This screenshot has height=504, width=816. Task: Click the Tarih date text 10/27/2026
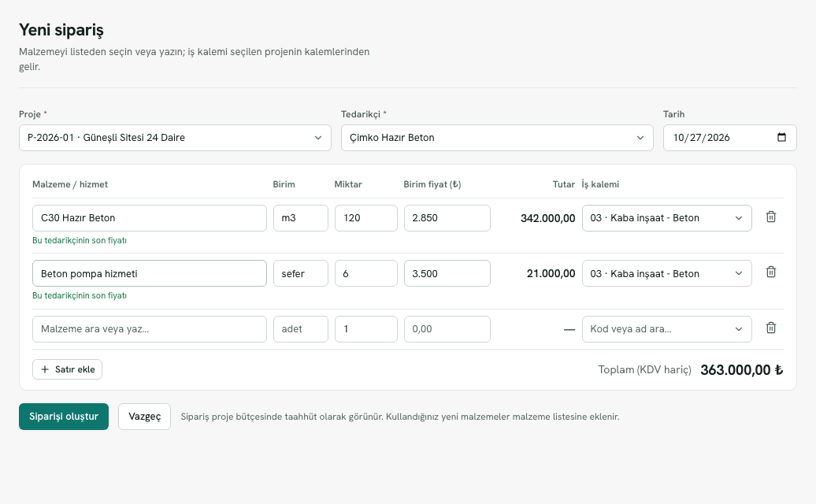(x=701, y=138)
